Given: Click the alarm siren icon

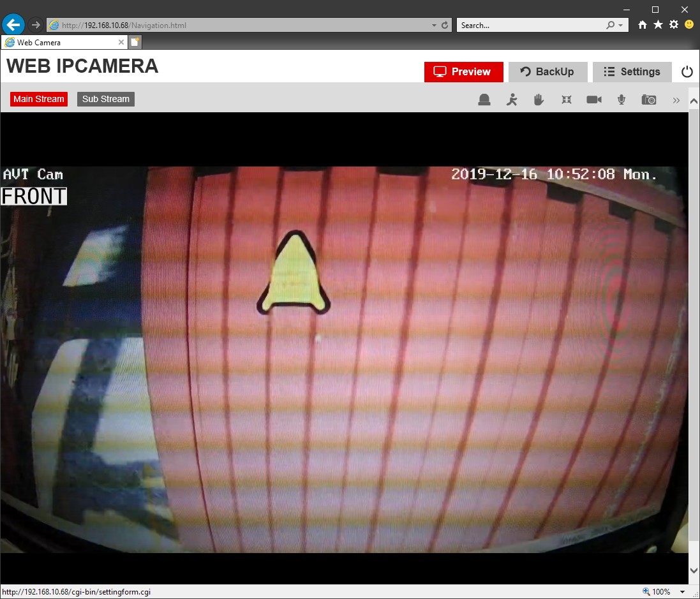Looking at the screenshot, I should pos(484,100).
